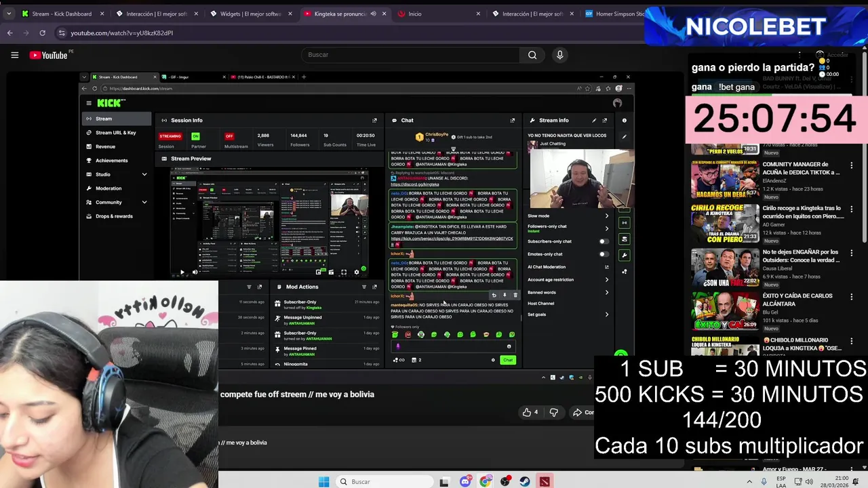
Task: Open ÉXITO Y CAÍDA DE CARLOS thumbnail
Action: (x=725, y=311)
